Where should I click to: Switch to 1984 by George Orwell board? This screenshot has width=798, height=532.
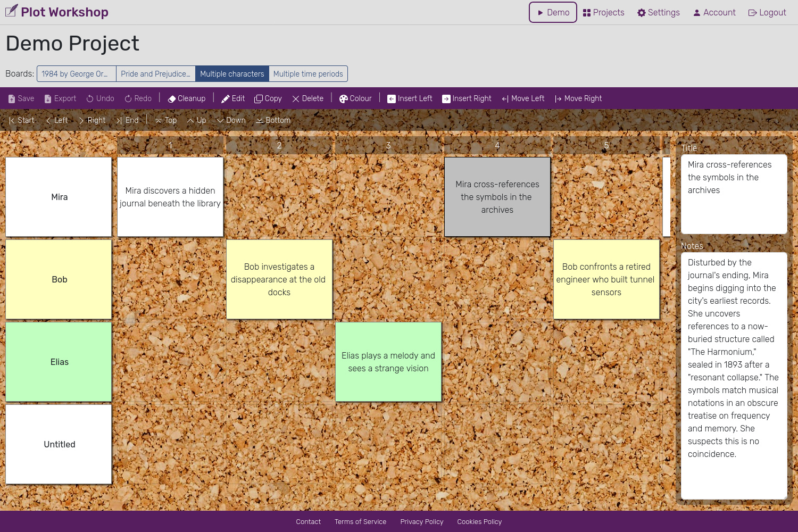click(x=77, y=74)
